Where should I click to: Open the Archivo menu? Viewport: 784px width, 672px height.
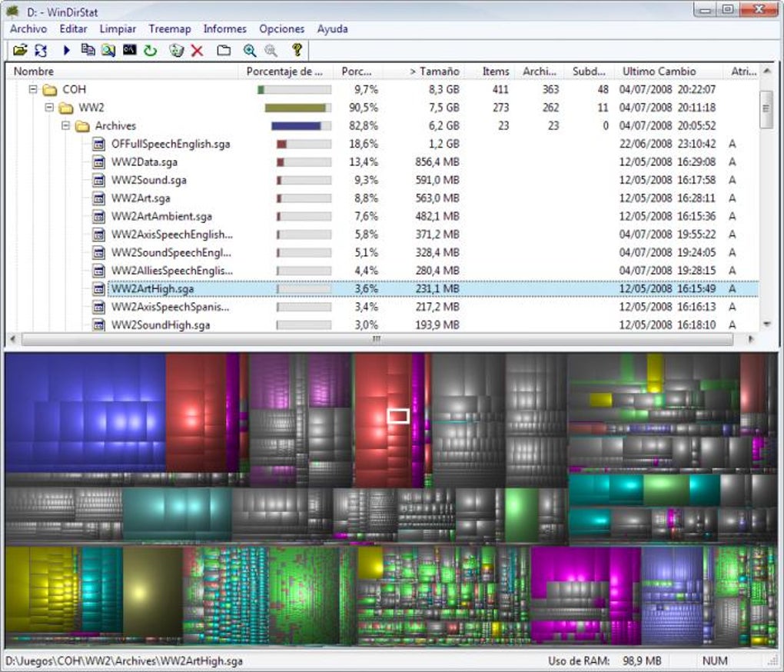28,29
